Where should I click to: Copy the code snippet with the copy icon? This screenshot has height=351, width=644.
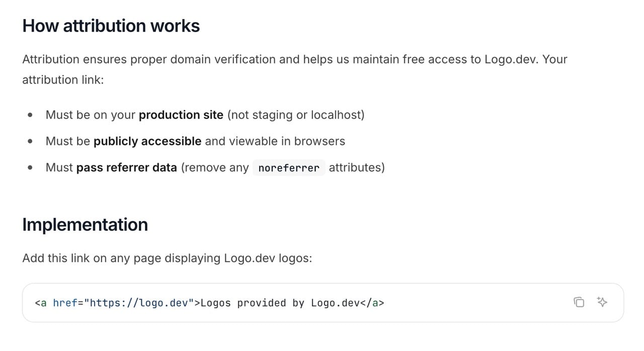(579, 302)
